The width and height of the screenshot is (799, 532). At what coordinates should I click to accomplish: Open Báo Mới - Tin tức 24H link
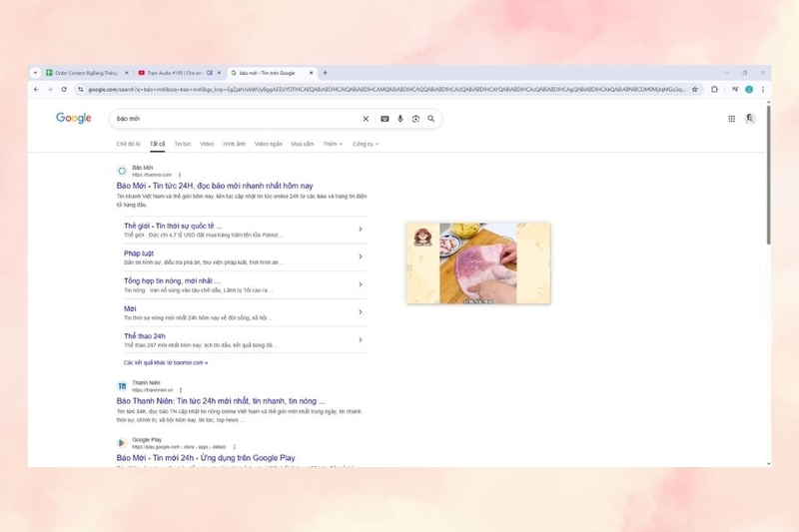coord(215,186)
